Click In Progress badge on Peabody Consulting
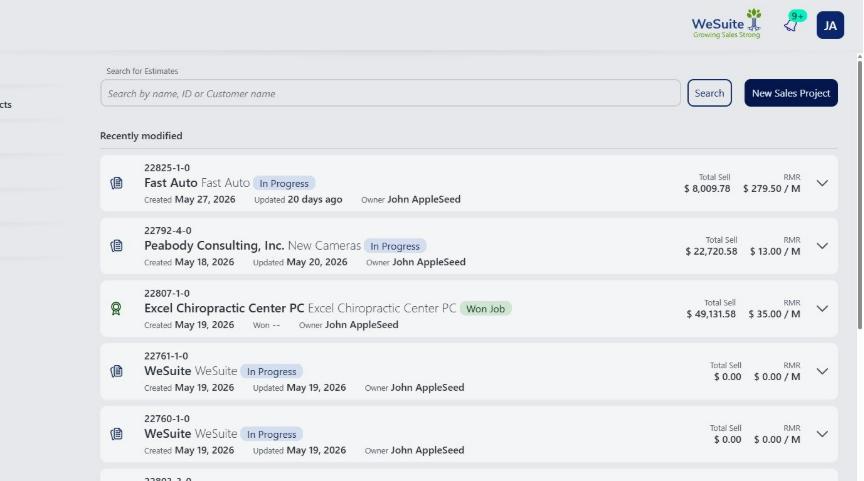Viewport: 864px width, 481px height. point(395,246)
